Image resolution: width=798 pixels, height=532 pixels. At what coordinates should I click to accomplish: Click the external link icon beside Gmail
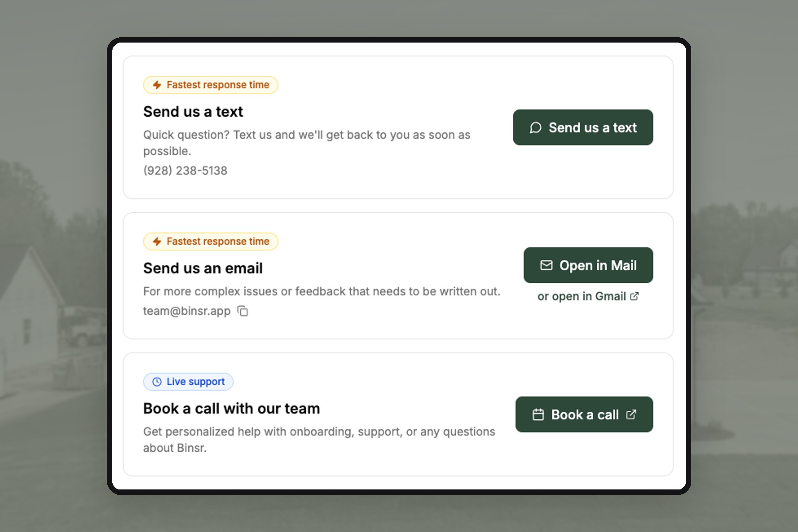(634, 296)
